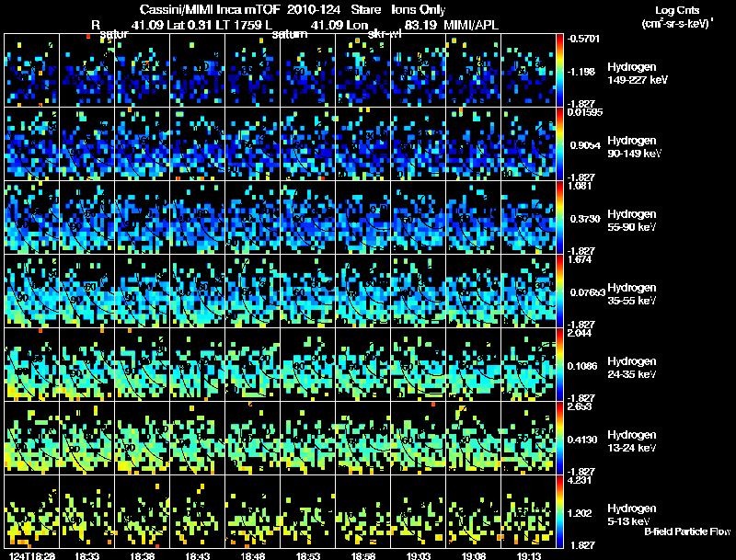Click the 18:38 time label
The width and height of the screenshot is (736, 560).
pyautogui.click(x=143, y=555)
